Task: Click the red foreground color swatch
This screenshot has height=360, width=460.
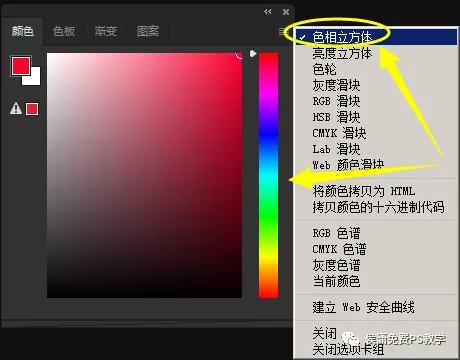Action: [21, 66]
